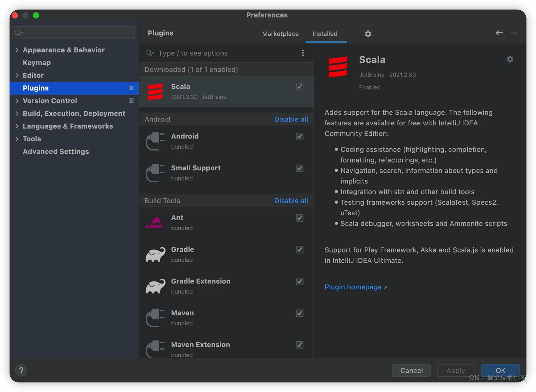Viewport: 536px width, 392px height.
Task: Click the OK button
Action: (x=501, y=370)
